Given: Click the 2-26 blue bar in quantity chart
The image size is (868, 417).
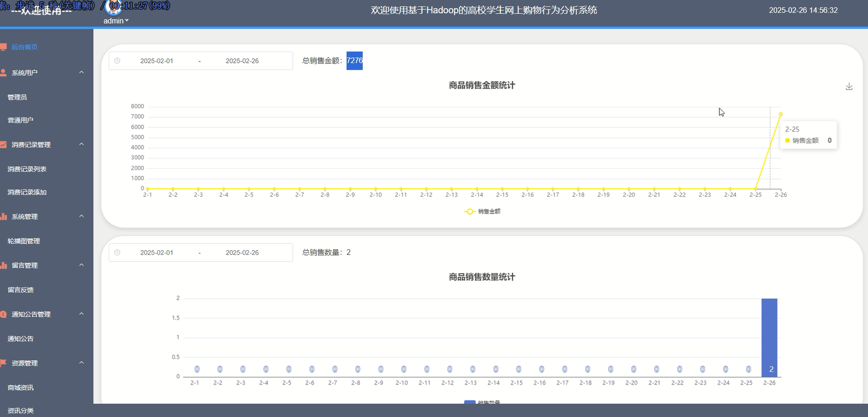Looking at the screenshot, I should 770,337.
